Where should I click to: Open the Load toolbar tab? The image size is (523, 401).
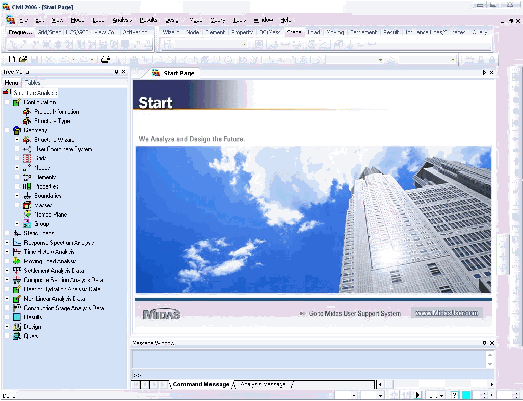(x=314, y=32)
